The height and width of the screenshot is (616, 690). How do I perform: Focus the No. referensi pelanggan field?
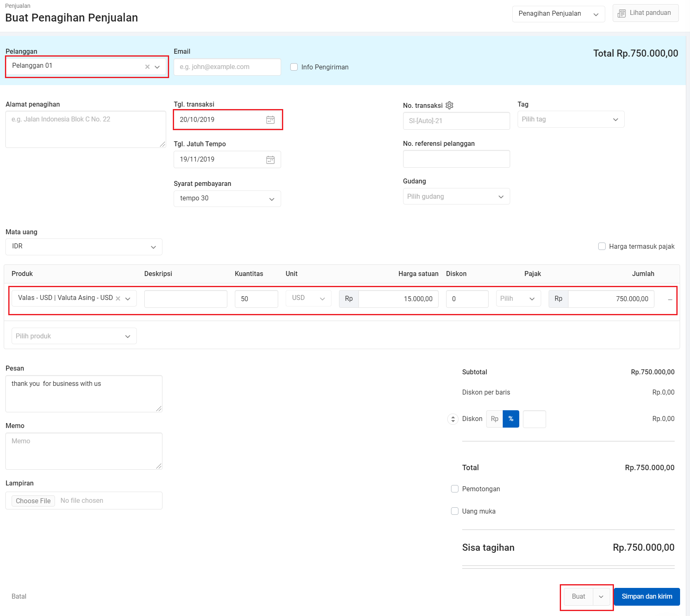456,159
